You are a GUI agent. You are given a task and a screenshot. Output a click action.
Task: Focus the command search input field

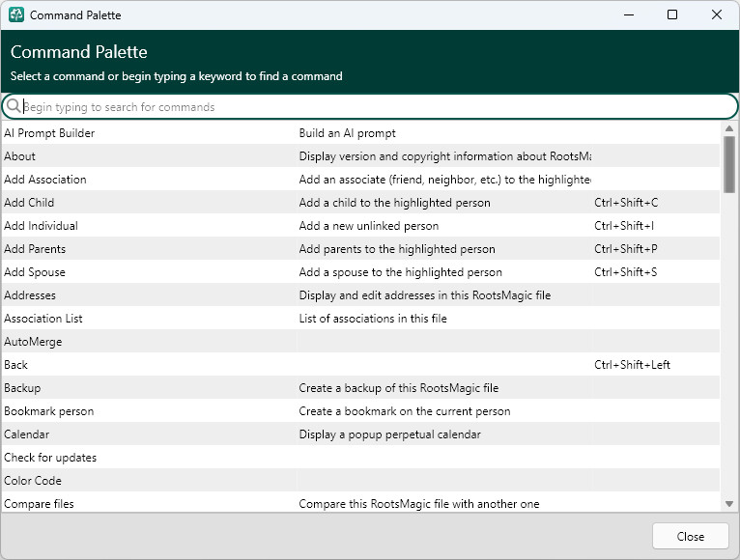click(x=370, y=106)
